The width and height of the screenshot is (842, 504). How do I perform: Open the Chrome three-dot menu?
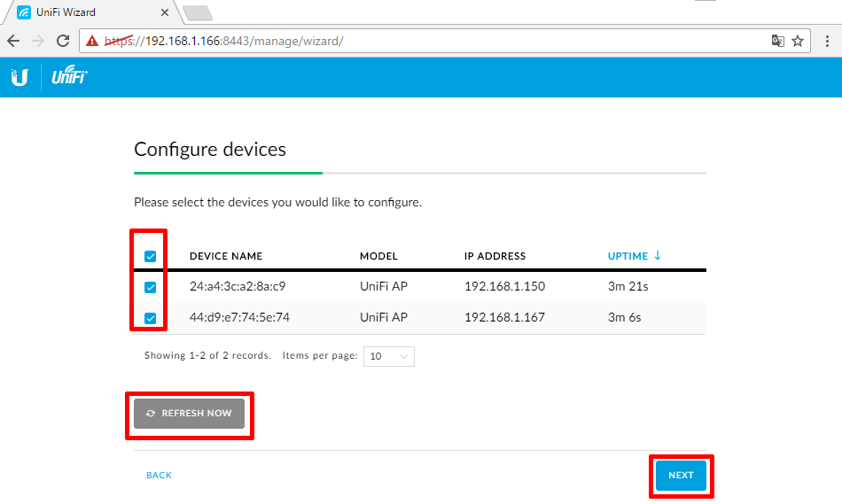click(827, 41)
